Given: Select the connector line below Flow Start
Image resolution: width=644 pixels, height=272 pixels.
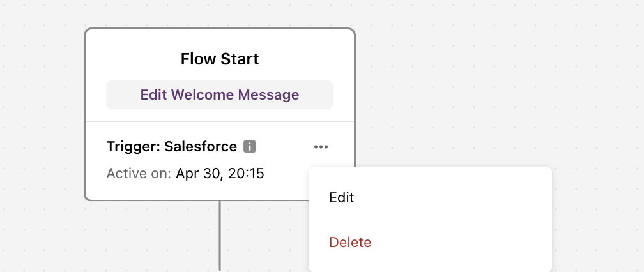Looking at the screenshot, I should click(220, 236).
